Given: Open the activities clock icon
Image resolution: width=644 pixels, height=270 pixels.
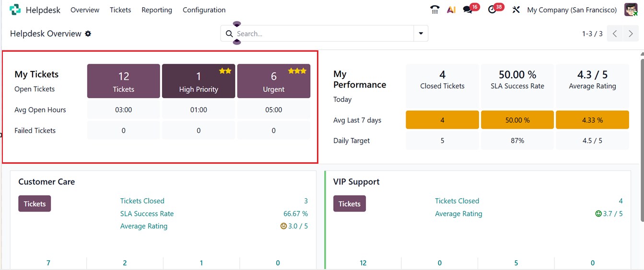Looking at the screenshot, I should coord(492,10).
